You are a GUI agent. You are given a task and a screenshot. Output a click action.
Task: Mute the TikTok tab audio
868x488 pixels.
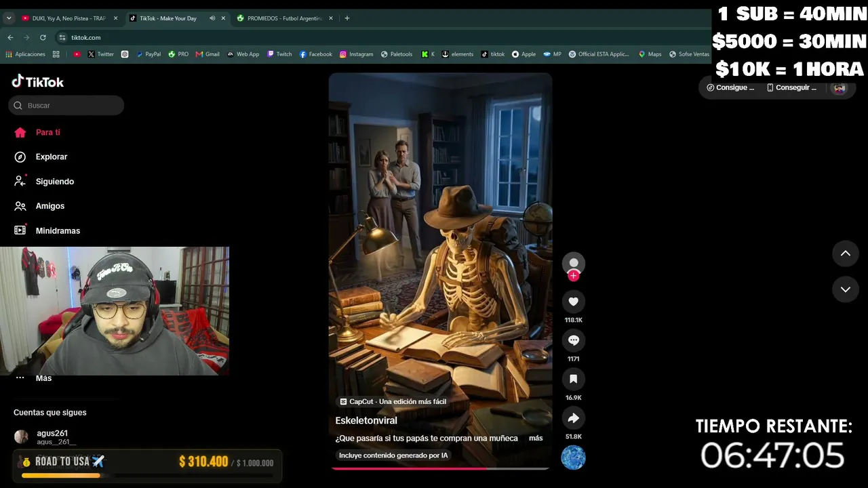point(212,18)
